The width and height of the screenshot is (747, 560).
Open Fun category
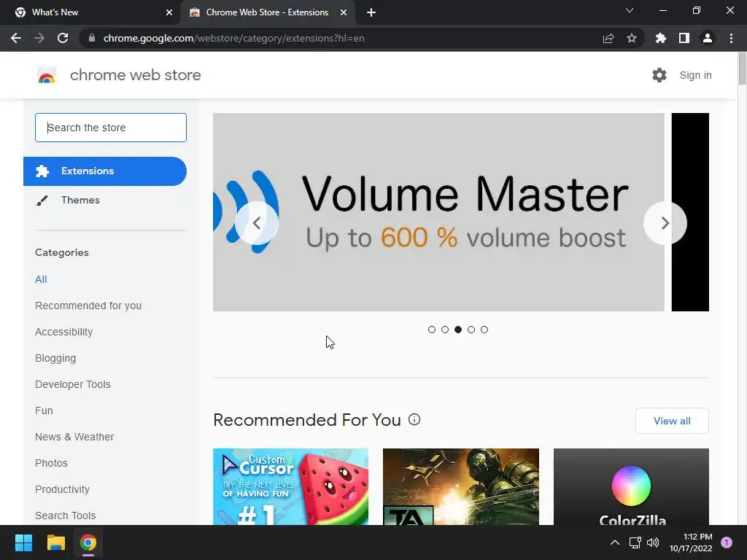(x=44, y=411)
